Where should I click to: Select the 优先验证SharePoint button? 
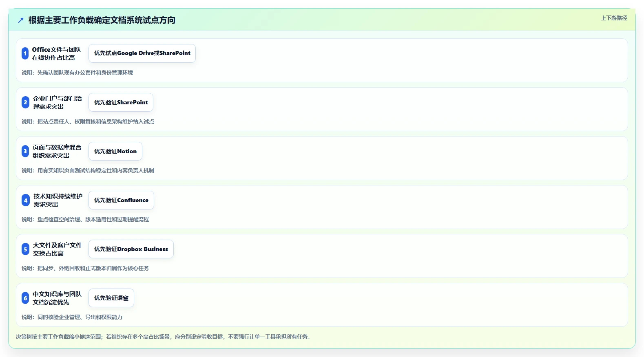121,102
